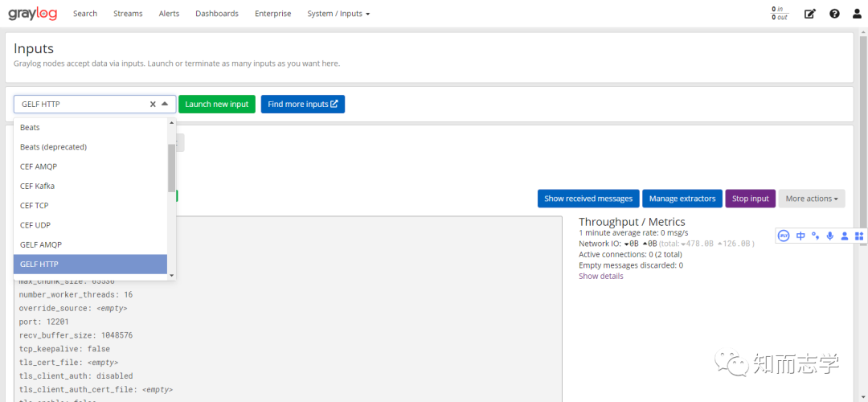Clear the GELF HTTP selection with X
Viewport: 868px width, 402px height.
tap(153, 104)
